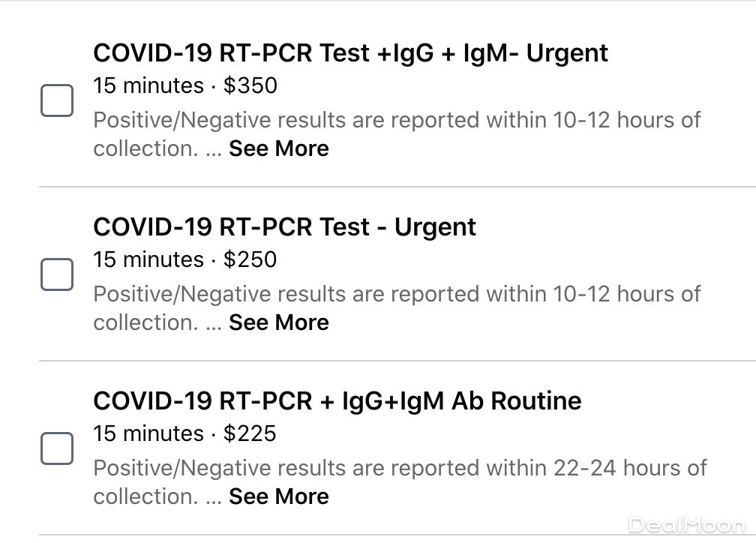This screenshot has width=756, height=543.
Task: Click the 10-12 hours description under the $250 test
Action: [x=397, y=294]
